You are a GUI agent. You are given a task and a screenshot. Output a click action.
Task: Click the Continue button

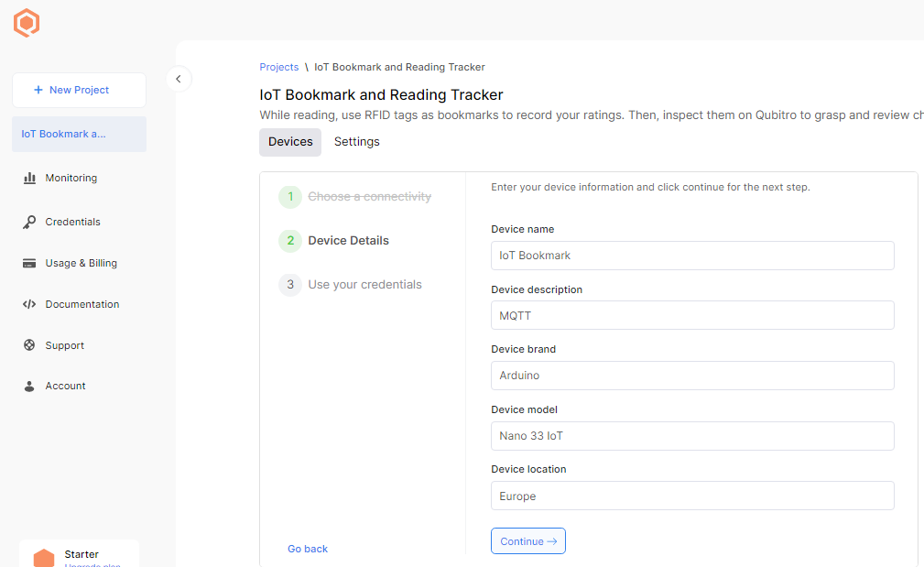click(527, 541)
